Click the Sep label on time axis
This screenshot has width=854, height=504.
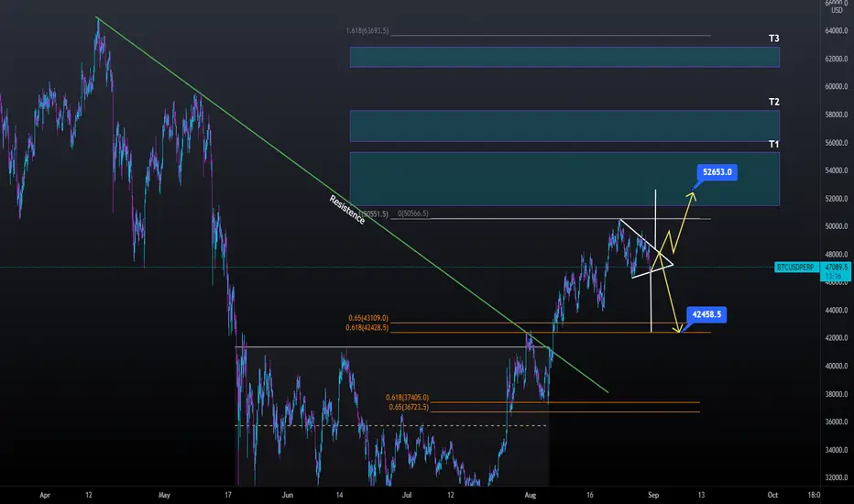click(653, 495)
